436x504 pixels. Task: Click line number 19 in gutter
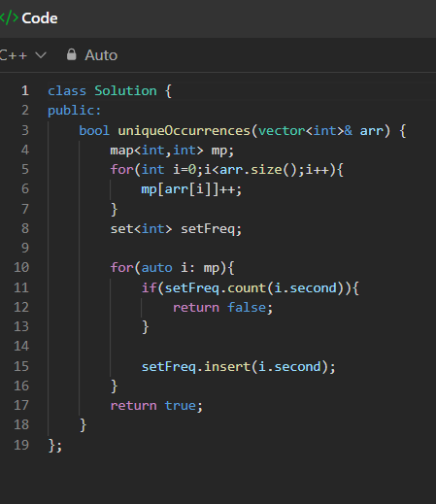[x=21, y=445]
